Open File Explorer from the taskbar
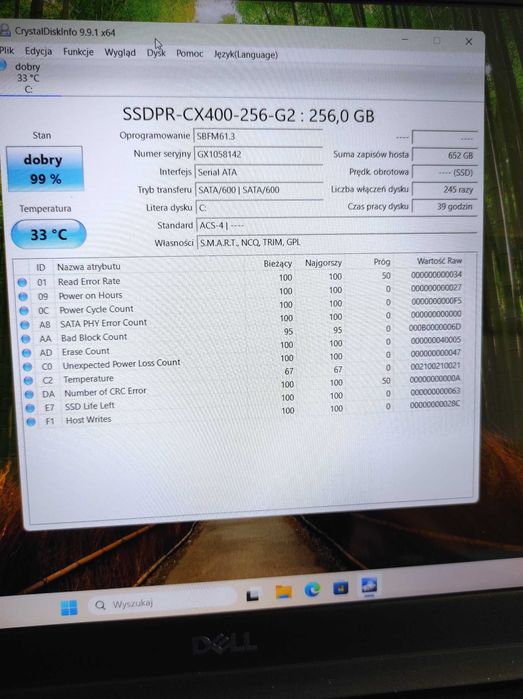 click(284, 592)
